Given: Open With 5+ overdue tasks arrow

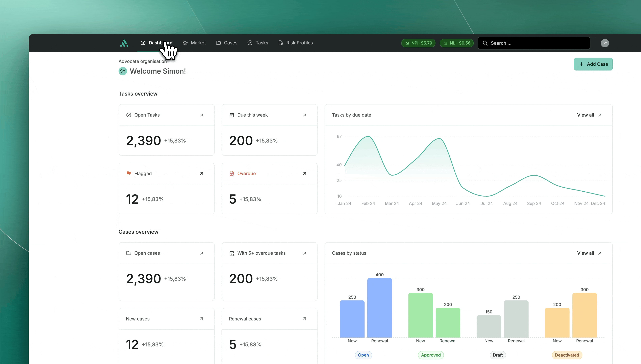Looking at the screenshot, I should click(304, 253).
